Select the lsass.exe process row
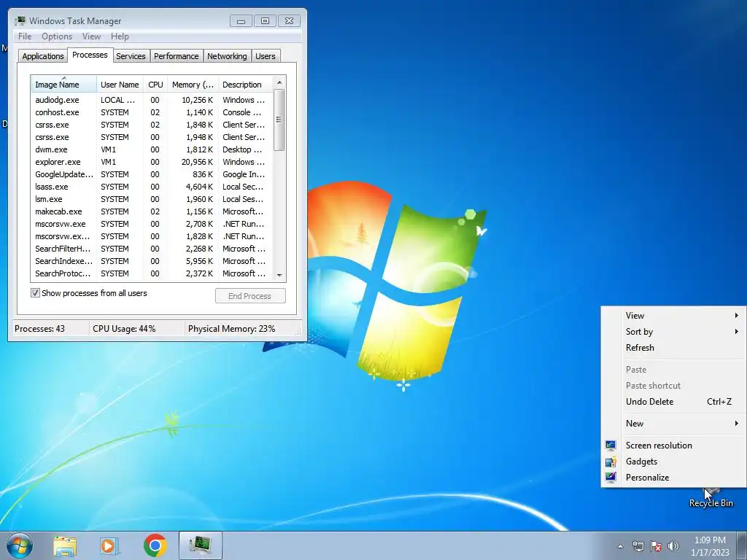Screen dimensions: 747x560 152,187
